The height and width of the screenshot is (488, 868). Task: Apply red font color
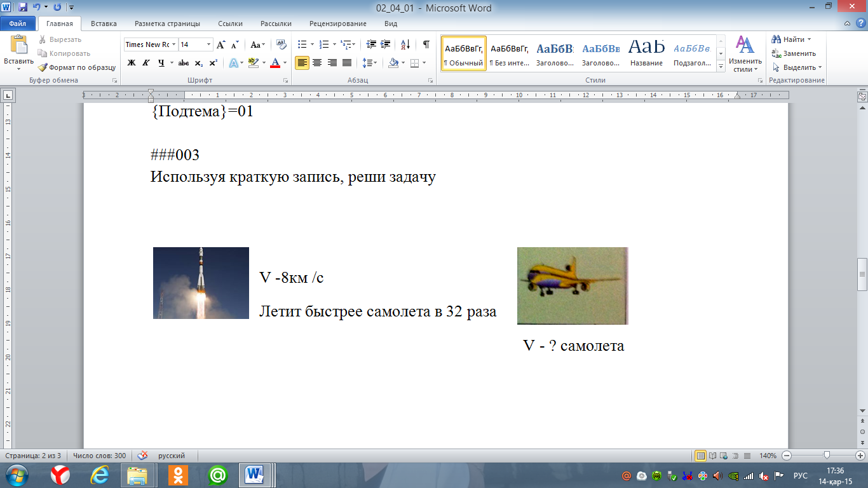pyautogui.click(x=275, y=62)
